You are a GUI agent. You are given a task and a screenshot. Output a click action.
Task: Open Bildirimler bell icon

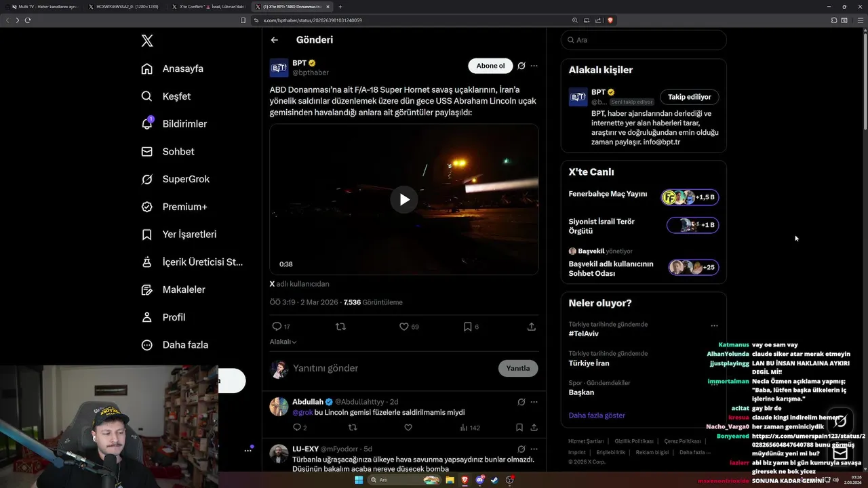point(146,124)
